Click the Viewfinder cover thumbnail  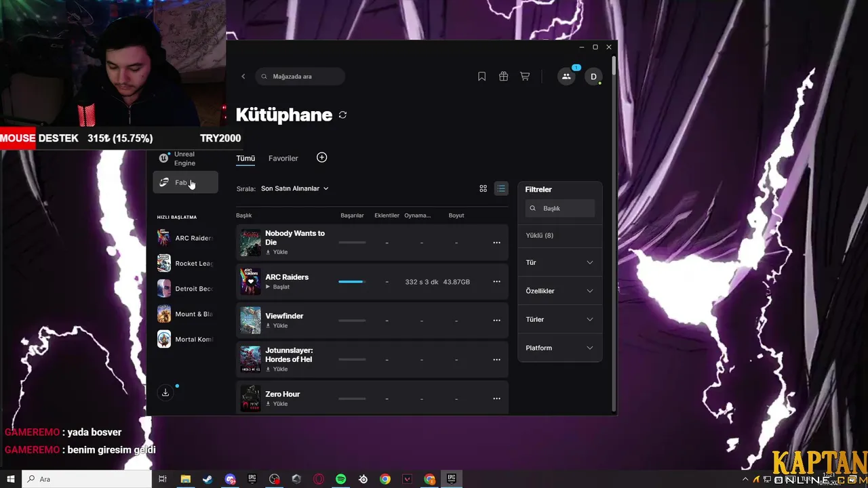tap(250, 321)
